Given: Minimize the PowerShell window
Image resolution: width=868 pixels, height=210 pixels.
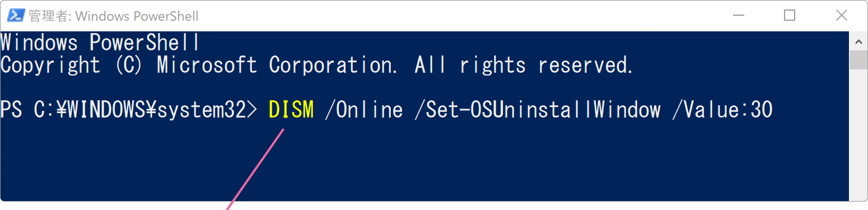Looking at the screenshot, I should pos(738,16).
